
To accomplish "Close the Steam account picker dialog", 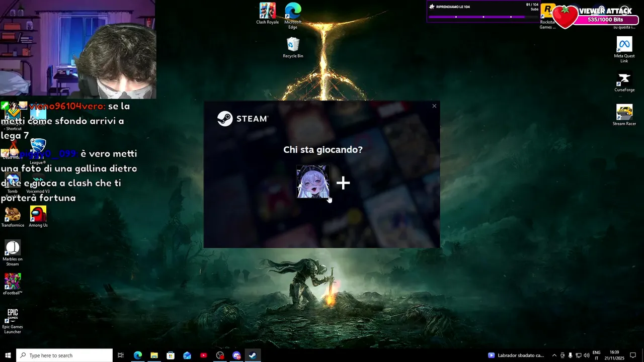I will coord(434,106).
